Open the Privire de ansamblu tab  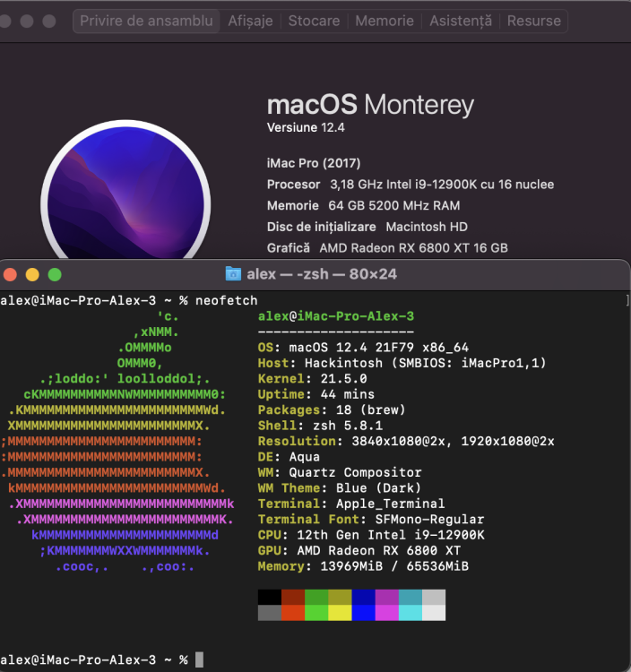pos(146,21)
